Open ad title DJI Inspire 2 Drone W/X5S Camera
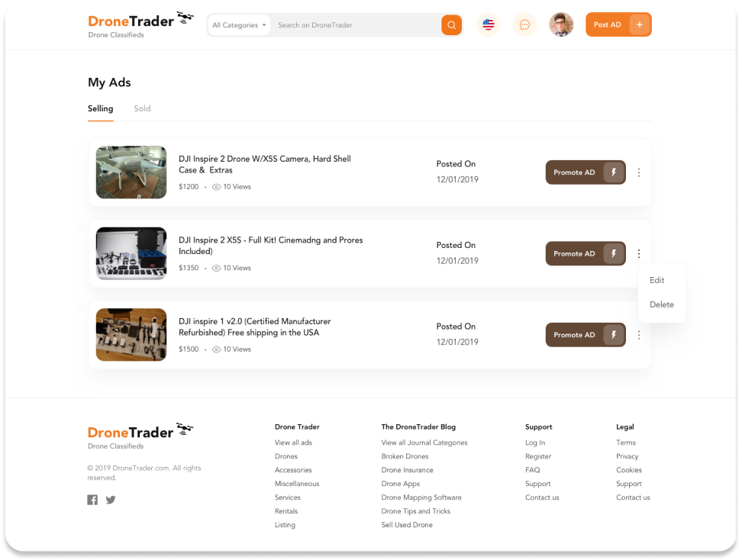Viewport: 742px width, 560px height. (x=265, y=165)
